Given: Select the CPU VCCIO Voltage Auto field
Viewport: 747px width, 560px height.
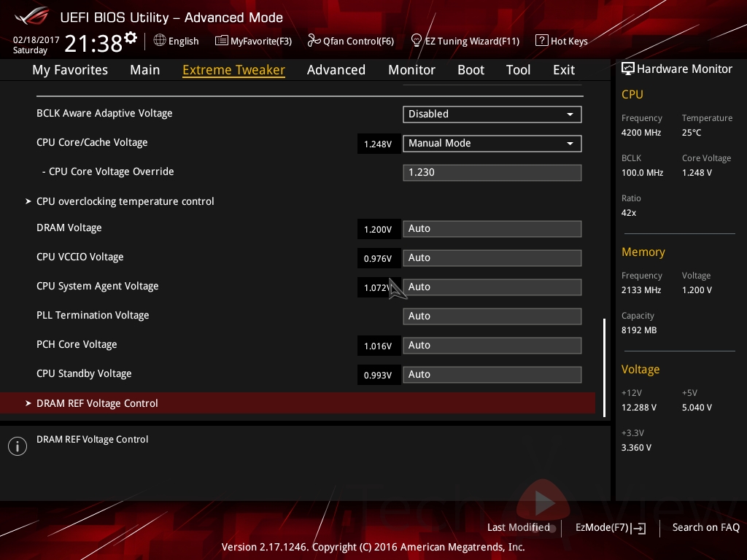Looking at the screenshot, I should pos(492,257).
